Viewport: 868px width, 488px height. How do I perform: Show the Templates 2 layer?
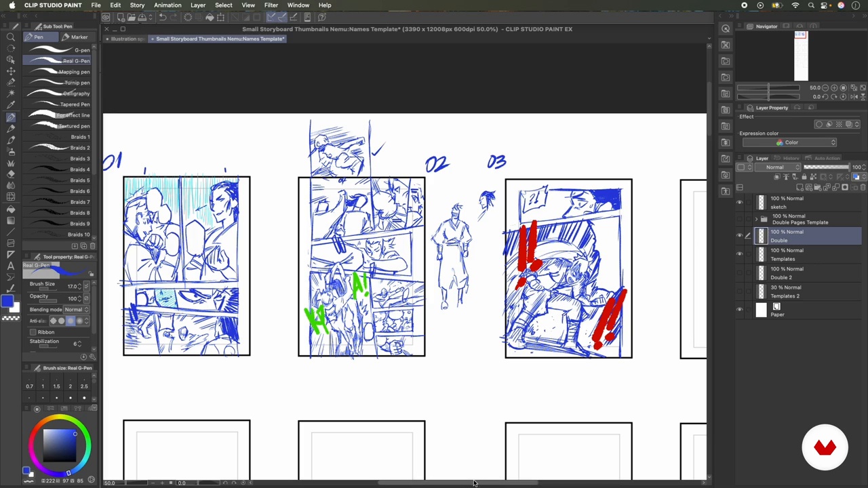point(740,291)
